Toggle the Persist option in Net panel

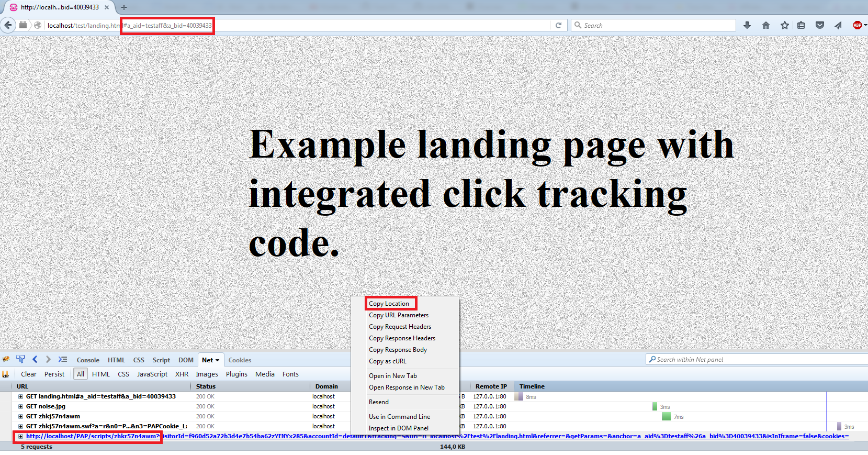tap(54, 374)
